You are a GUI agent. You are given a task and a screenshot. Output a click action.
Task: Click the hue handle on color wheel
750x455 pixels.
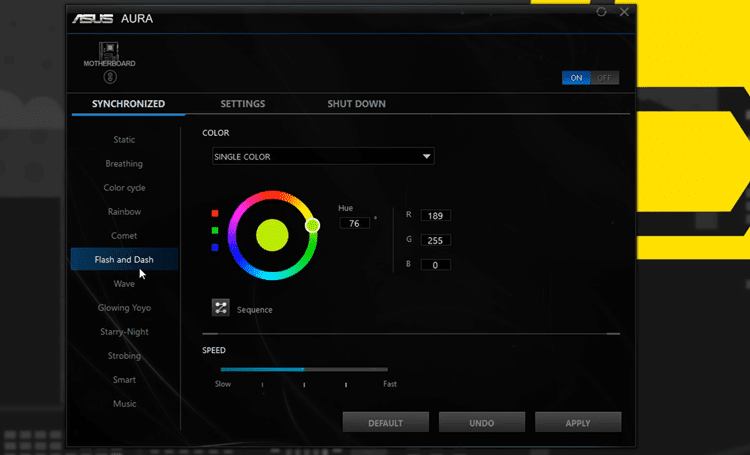click(x=312, y=225)
